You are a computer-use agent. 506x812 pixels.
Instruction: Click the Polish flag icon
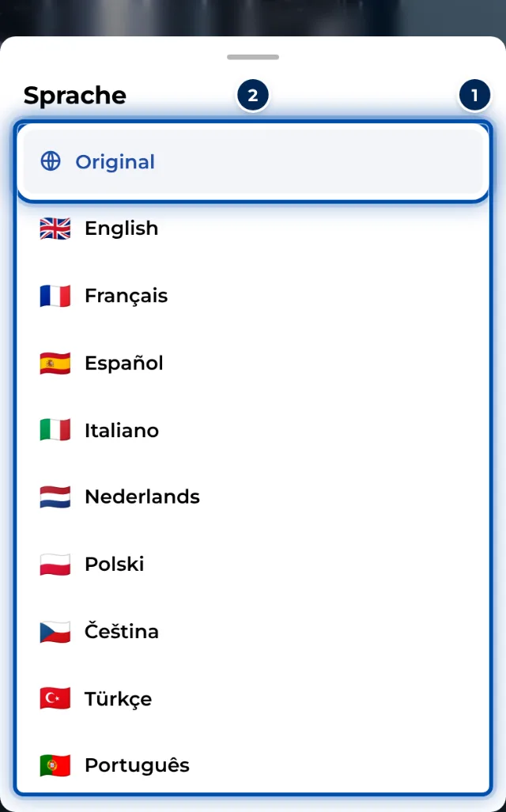[x=55, y=565]
